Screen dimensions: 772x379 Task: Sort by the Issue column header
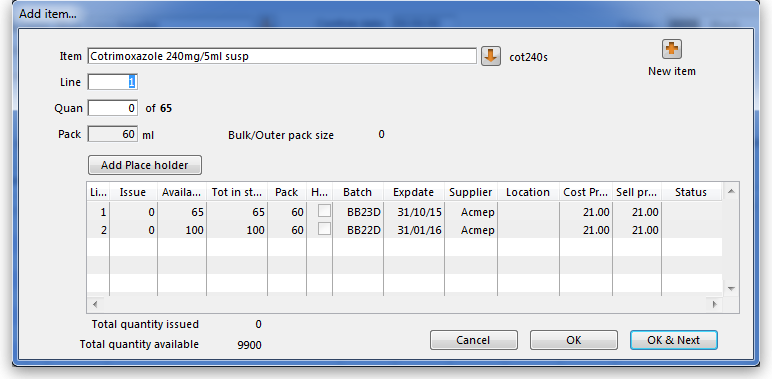pyautogui.click(x=133, y=192)
